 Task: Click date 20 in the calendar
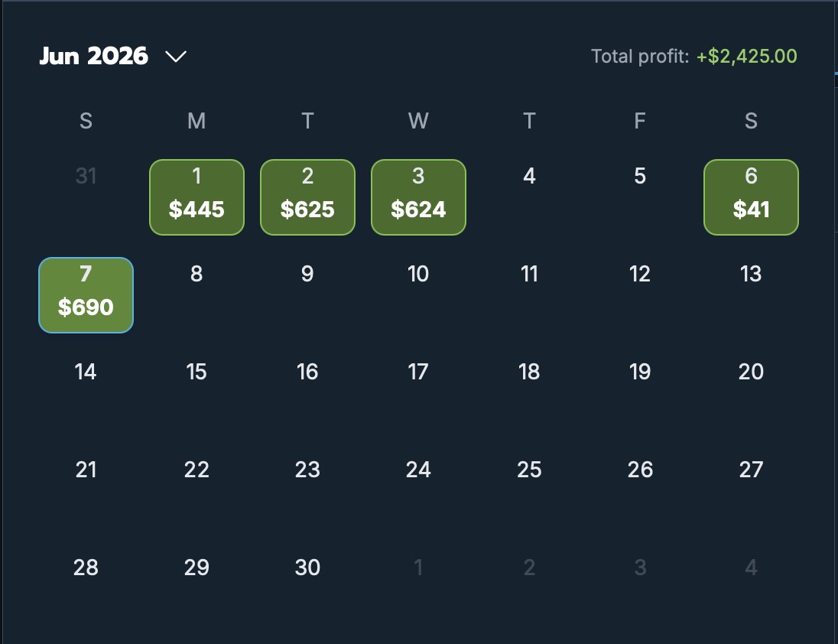click(751, 372)
